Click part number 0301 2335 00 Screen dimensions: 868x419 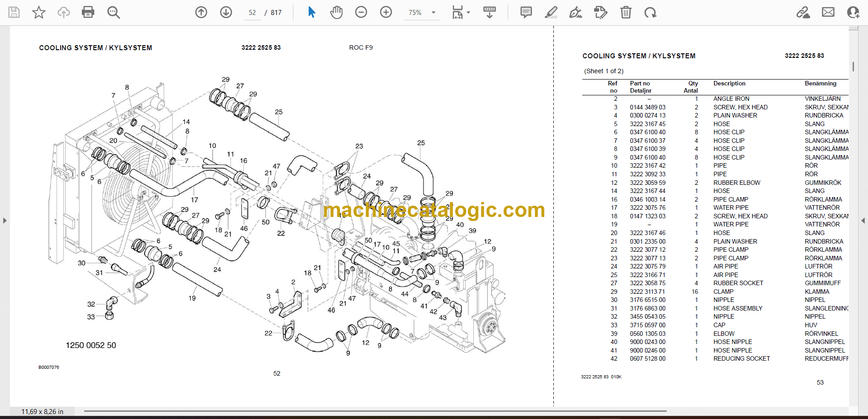click(x=648, y=241)
